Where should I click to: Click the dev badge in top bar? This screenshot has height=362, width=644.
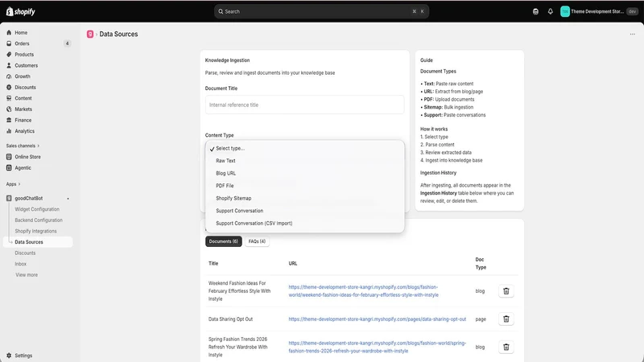tap(632, 11)
